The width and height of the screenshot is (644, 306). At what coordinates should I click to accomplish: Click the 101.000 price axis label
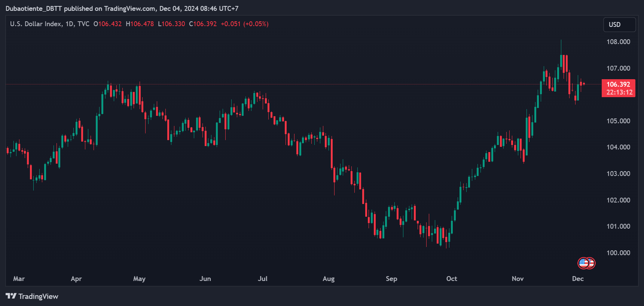click(618, 226)
